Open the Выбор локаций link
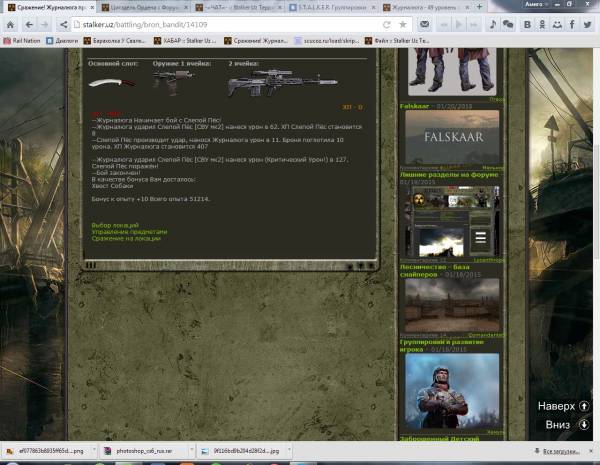 click(115, 225)
